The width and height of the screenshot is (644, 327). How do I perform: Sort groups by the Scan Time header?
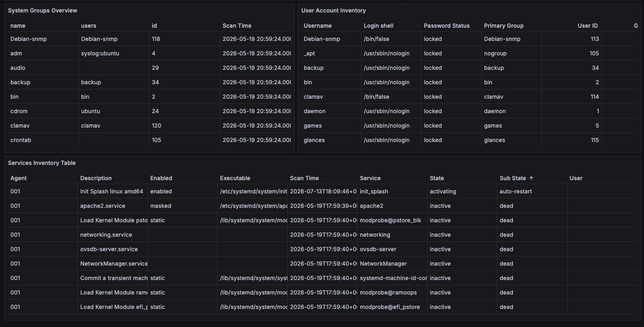click(237, 26)
